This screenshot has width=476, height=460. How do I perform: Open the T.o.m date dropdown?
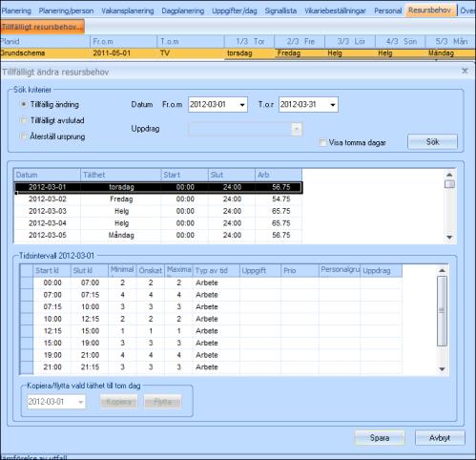pyautogui.click(x=333, y=105)
